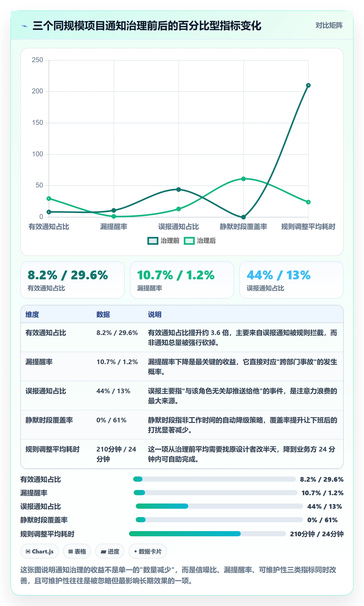Click the 表格 tag chip
364x606 pixels.
(x=77, y=551)
